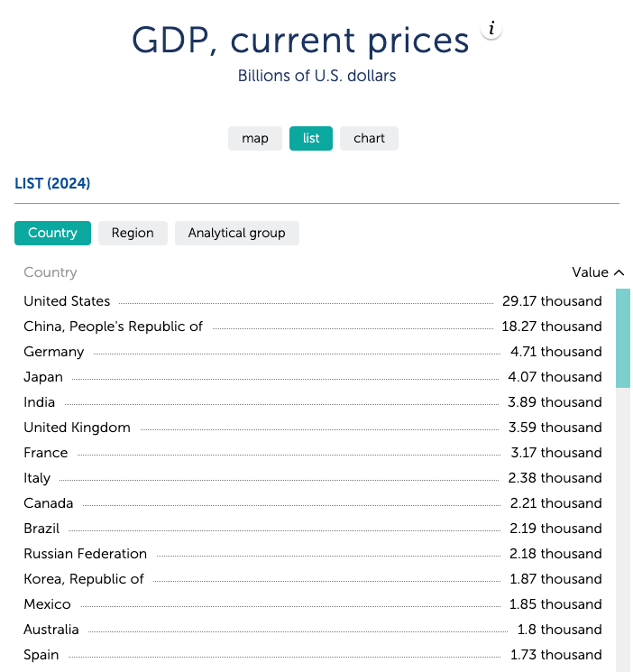Click the 2.21 thousand value

click(x=555, y=503)
